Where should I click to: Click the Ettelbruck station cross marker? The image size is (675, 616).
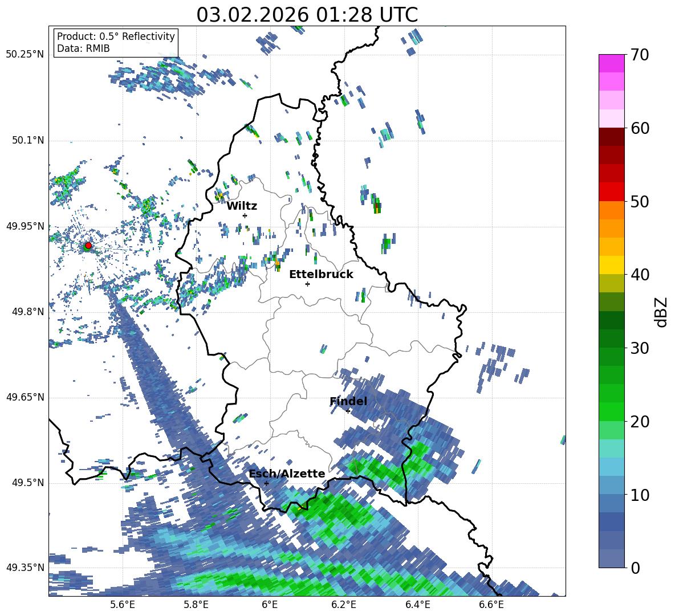307,284
